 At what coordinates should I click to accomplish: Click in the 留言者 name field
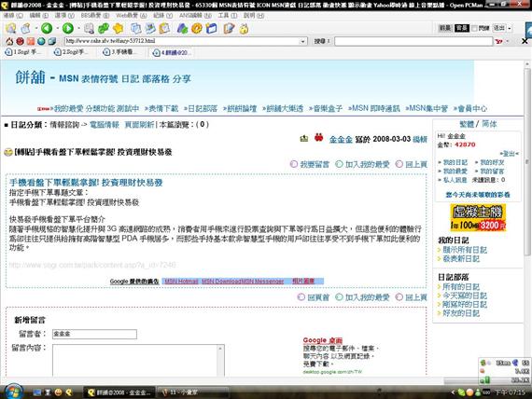(x=94, y=334)
